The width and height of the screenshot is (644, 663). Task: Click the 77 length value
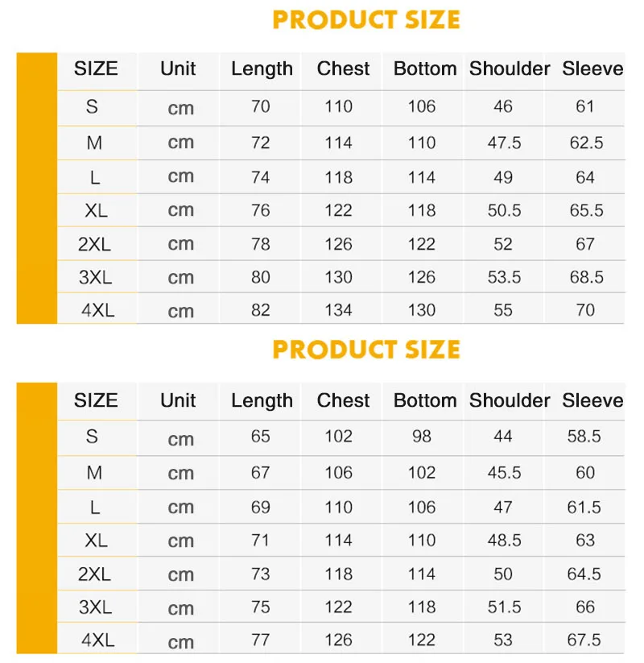(260, 640)
